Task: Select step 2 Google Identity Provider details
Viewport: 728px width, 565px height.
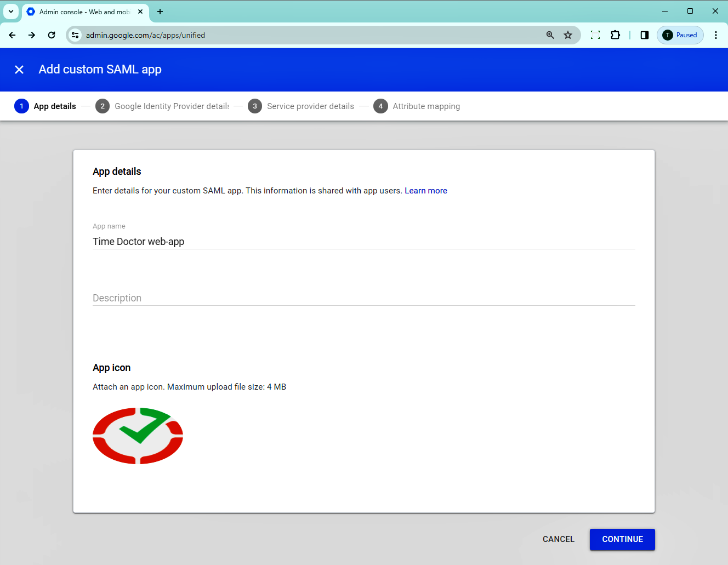Action: [x=163, y=106]
